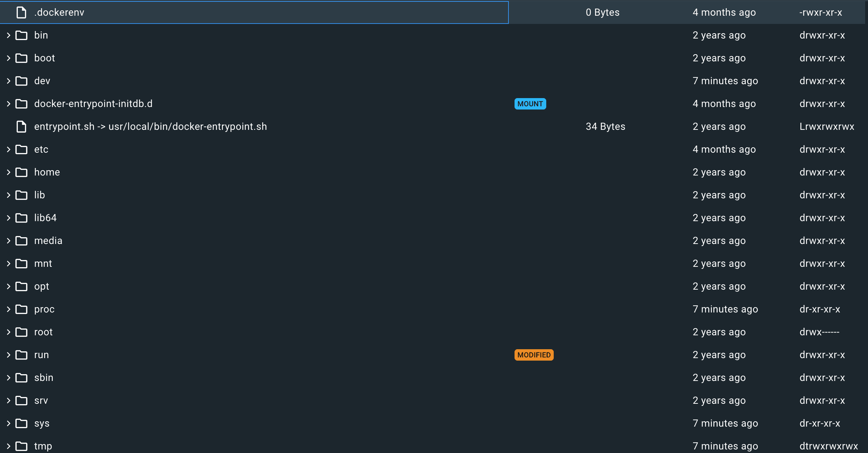Click the tmp folder icon
The height and width of the screenshot is (453, 868).
click(x=21, y=446)
